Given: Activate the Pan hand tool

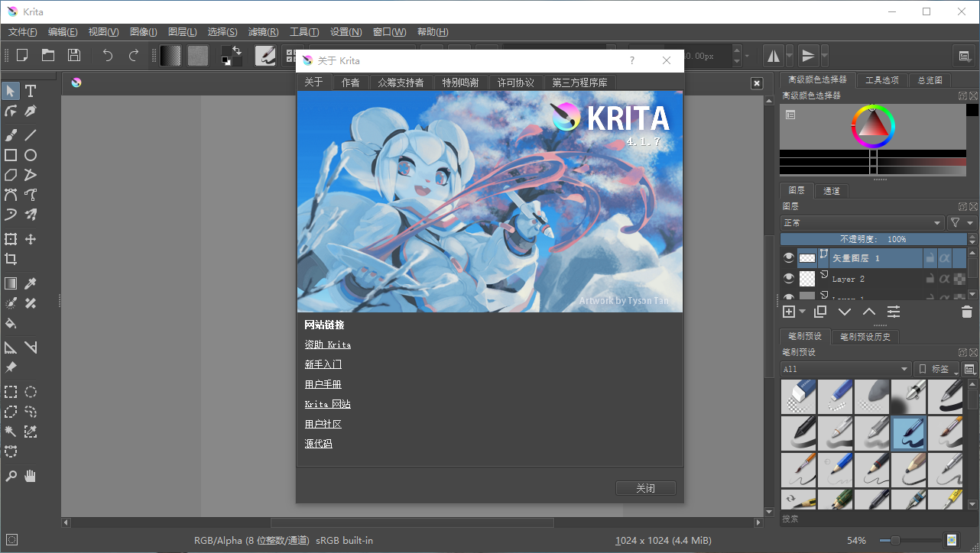Looking at the screenshot, I should click(x=31, y=476).
